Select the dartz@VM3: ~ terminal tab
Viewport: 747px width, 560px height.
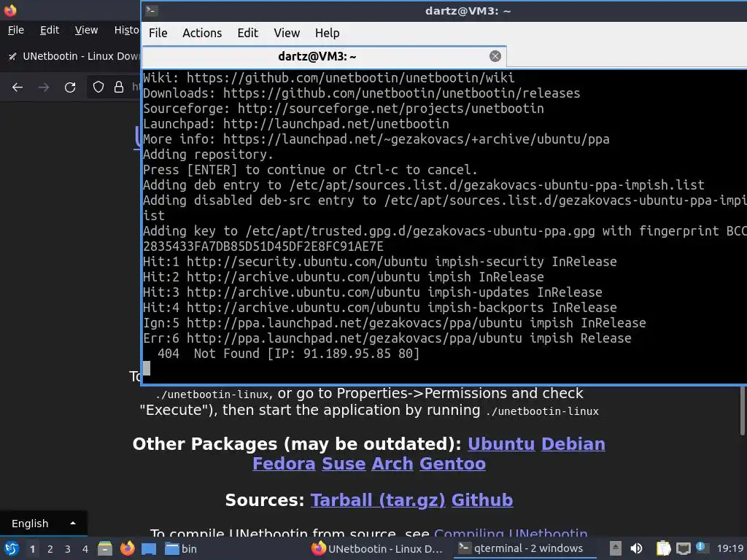tap(324, 57)
